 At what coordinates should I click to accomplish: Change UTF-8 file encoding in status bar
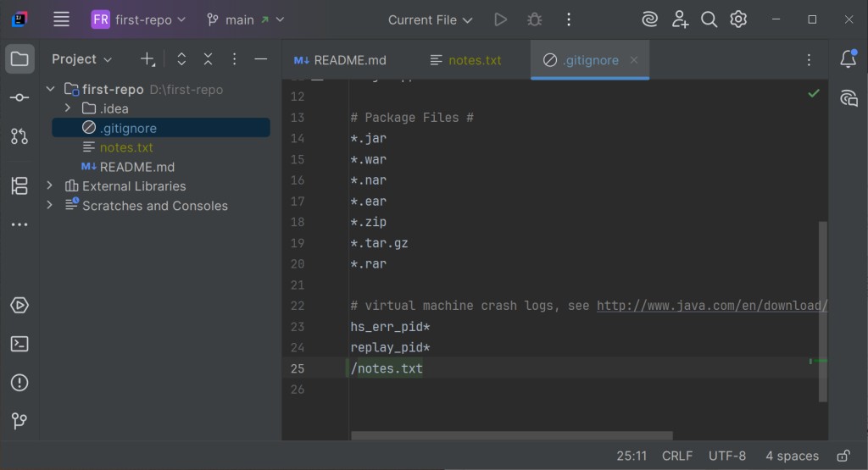pyautogui.click(x=726, y=456)
